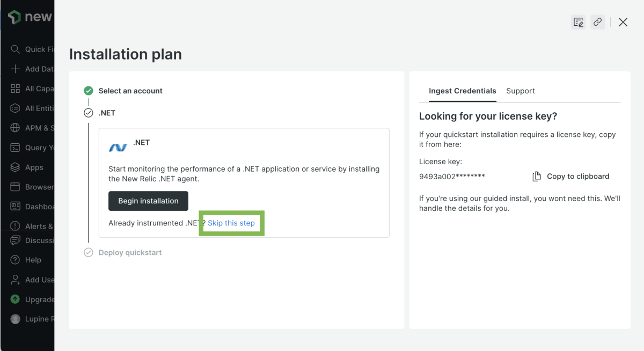Click the Apps sidebar icon

point(15,167)
